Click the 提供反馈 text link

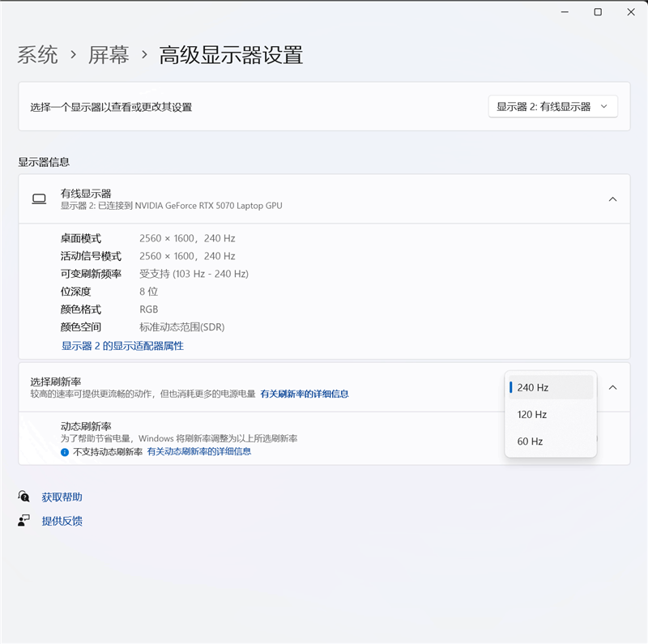click(63, 521)
